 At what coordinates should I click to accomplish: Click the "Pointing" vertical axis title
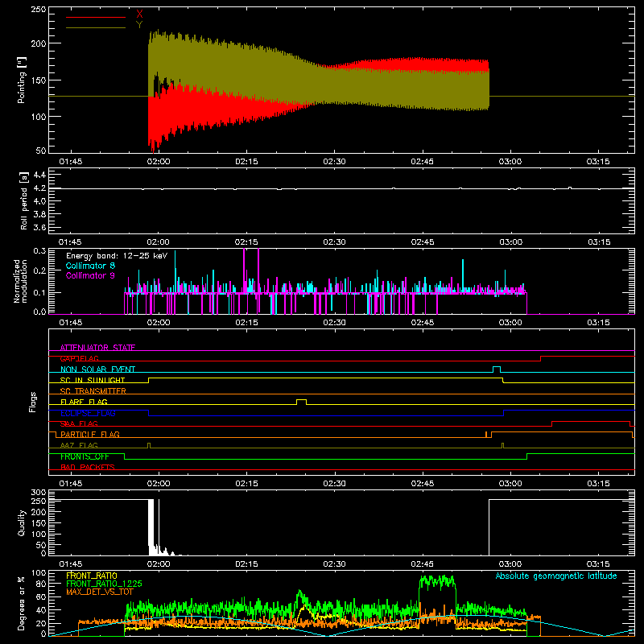pyautogui.click(x=22, y=80)
